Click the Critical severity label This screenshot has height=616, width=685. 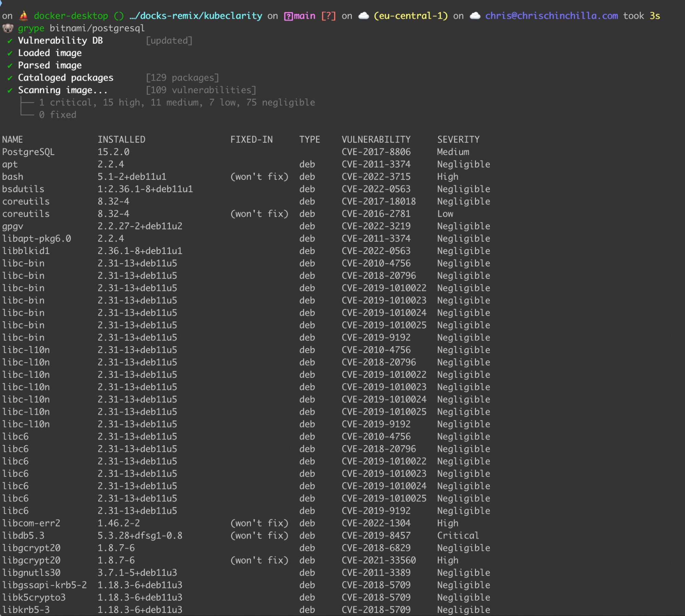[x=458, y=535]
